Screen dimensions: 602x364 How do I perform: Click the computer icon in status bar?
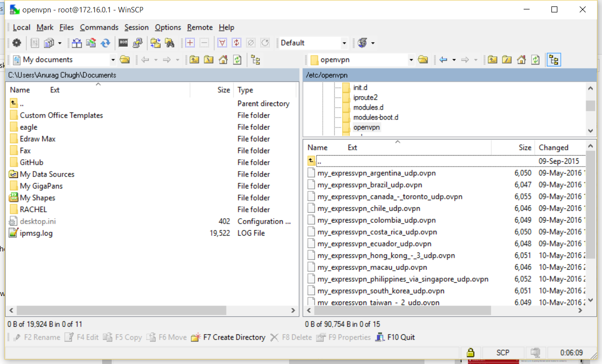tap(535, 353)
